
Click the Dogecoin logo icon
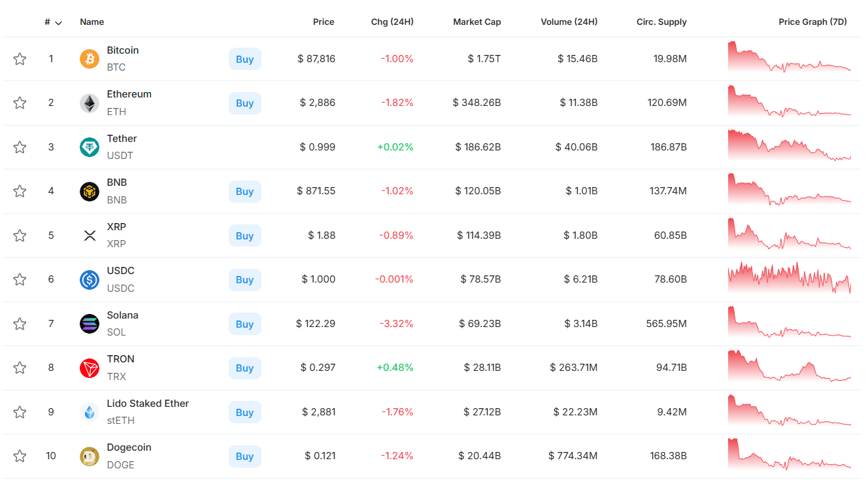click(90, 457)
